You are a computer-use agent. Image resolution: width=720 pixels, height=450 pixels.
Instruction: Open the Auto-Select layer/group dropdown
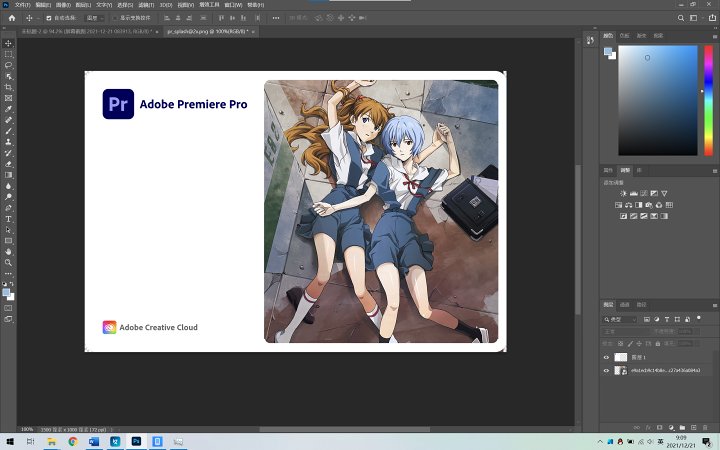coord(95,18)
